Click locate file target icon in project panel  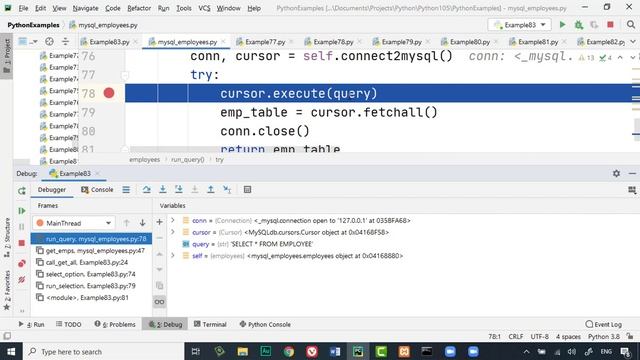49,42
